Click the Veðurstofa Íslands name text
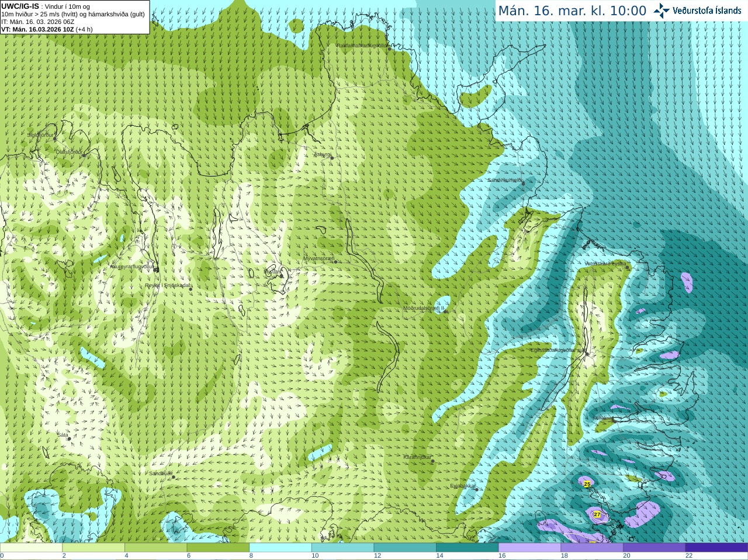Viewport: 748px width, 560px height. pos(707,11)
